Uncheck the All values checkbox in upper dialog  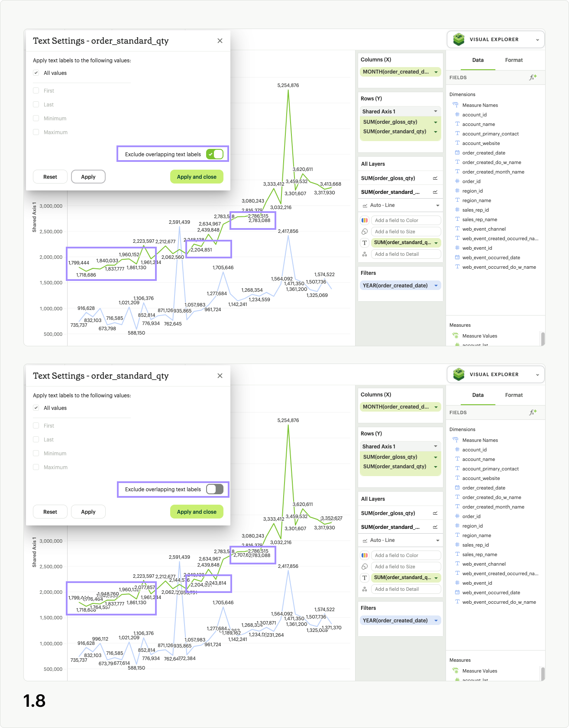tap(36, 73)
